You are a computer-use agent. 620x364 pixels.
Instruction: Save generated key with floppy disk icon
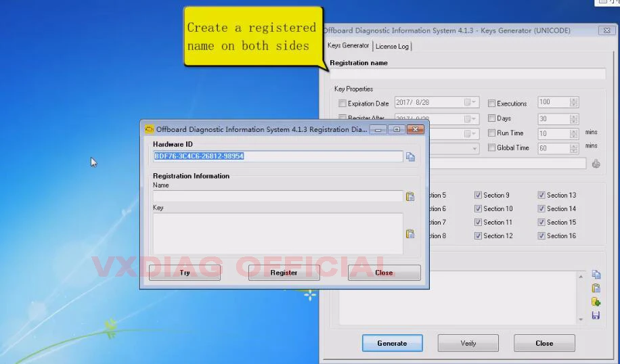click(x=596, y=315)
